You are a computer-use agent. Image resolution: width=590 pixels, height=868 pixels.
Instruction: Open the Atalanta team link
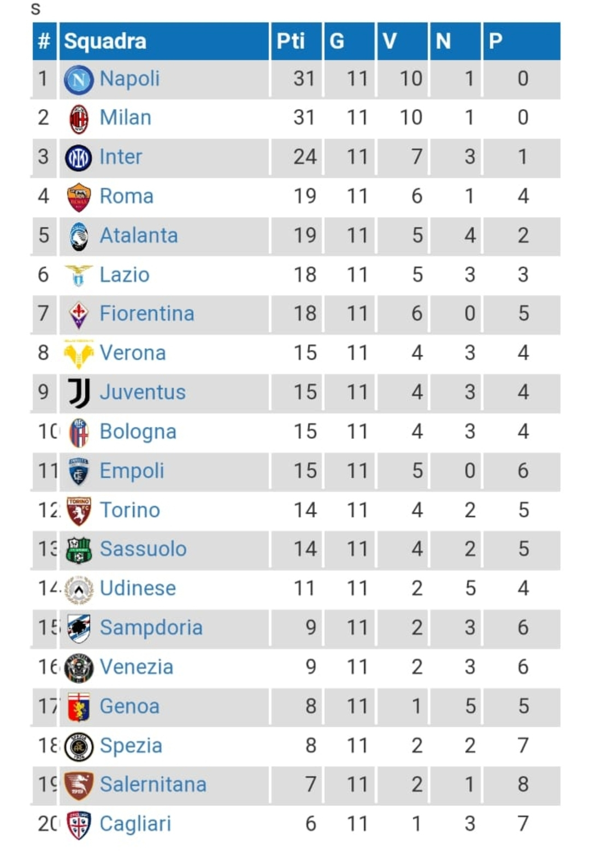point(139,235)
